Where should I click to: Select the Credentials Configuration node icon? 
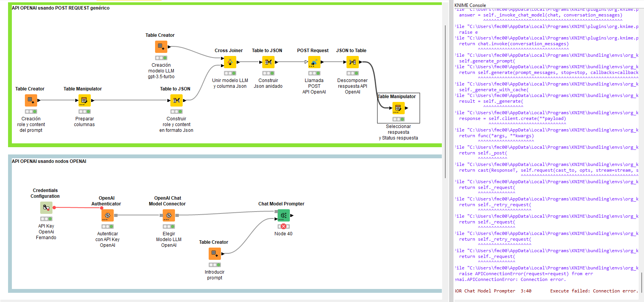coord(46,208)
